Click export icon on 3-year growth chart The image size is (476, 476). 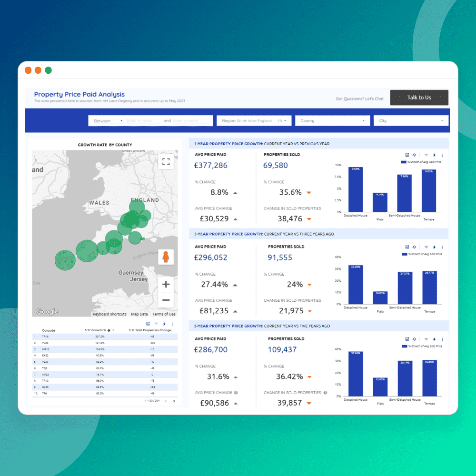coord(407,247)
